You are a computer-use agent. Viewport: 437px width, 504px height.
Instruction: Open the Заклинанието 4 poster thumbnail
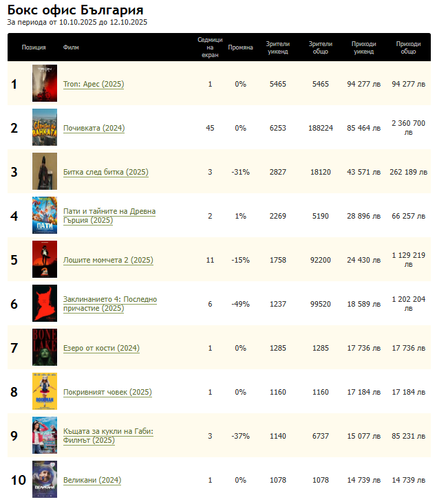44,304
